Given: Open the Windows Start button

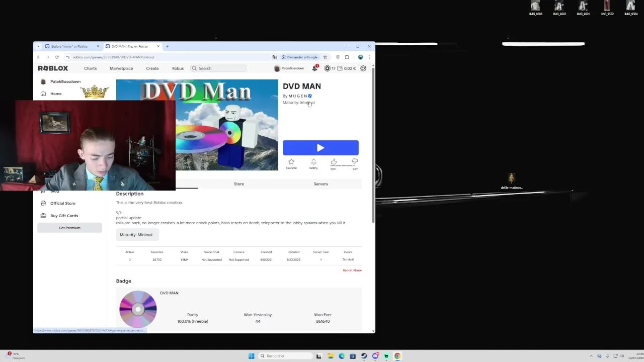Looking at the screenshot, I should [252, 356].
